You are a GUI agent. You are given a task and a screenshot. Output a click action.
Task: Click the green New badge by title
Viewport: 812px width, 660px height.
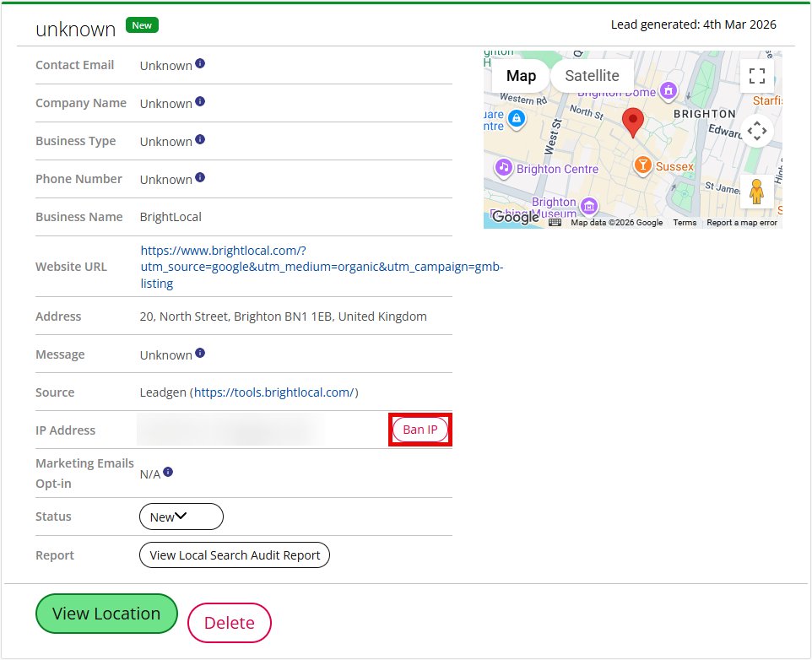point(142,25)
